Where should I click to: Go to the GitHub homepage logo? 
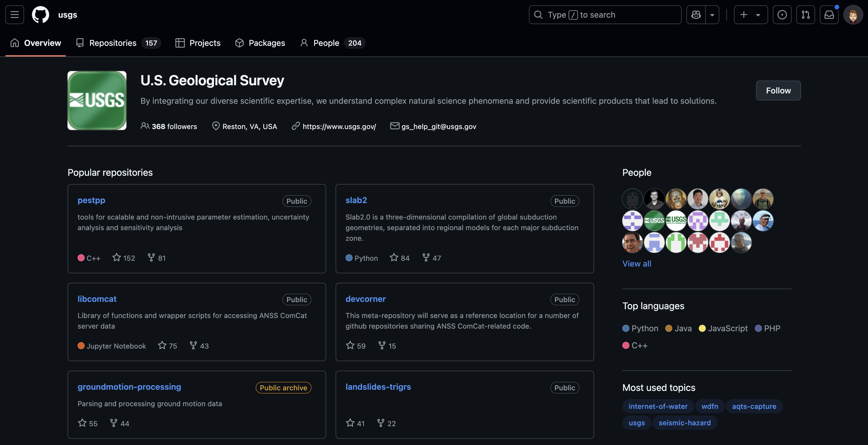tap(41, 15)
